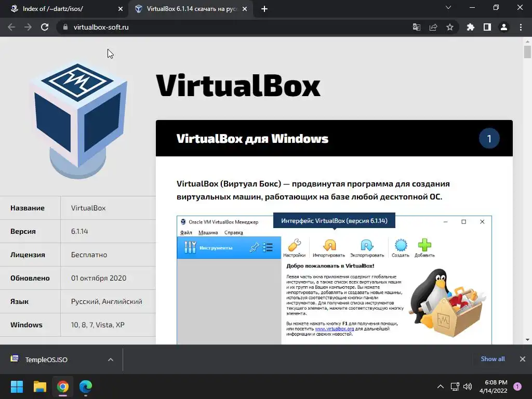Click Справка menu in the screenshot
This screenshot has width=532, height=399.
point(233,233)
